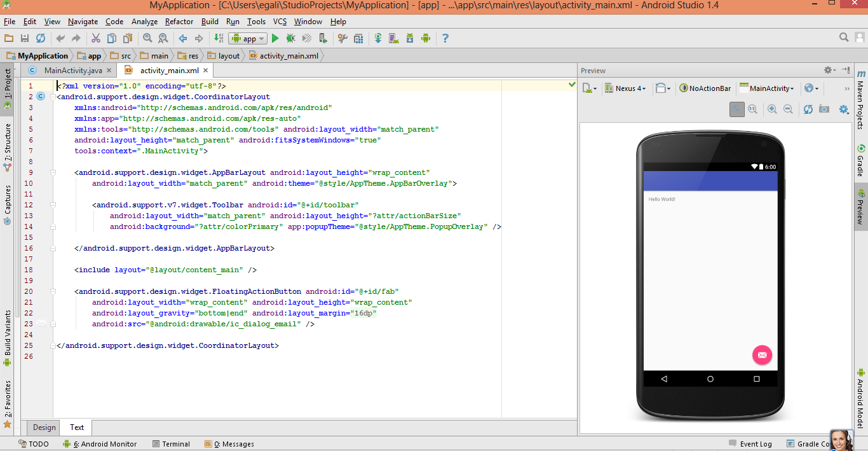This screenshot has width=868, height=451.
Task: Navigate back with the blue left arrow
Action: pos(183,38)
